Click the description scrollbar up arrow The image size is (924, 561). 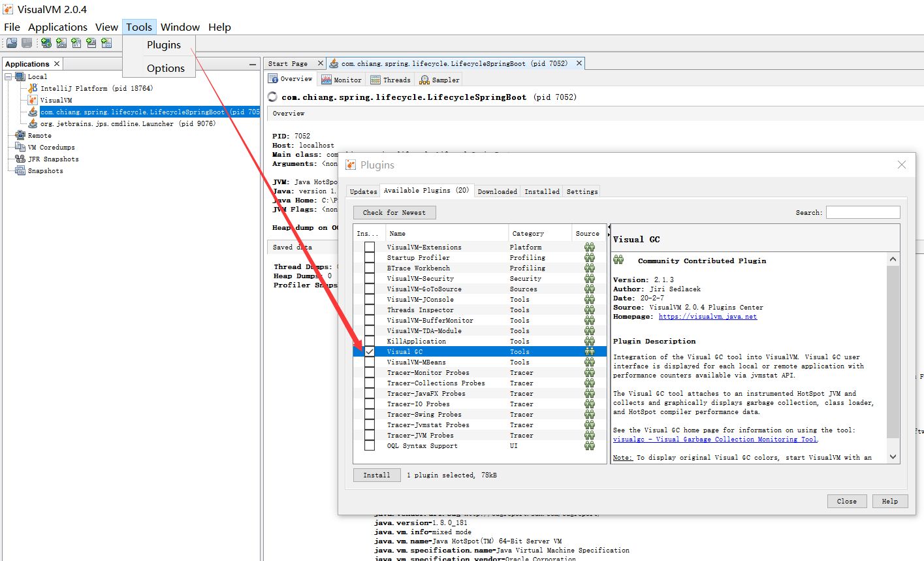(893, 259)
